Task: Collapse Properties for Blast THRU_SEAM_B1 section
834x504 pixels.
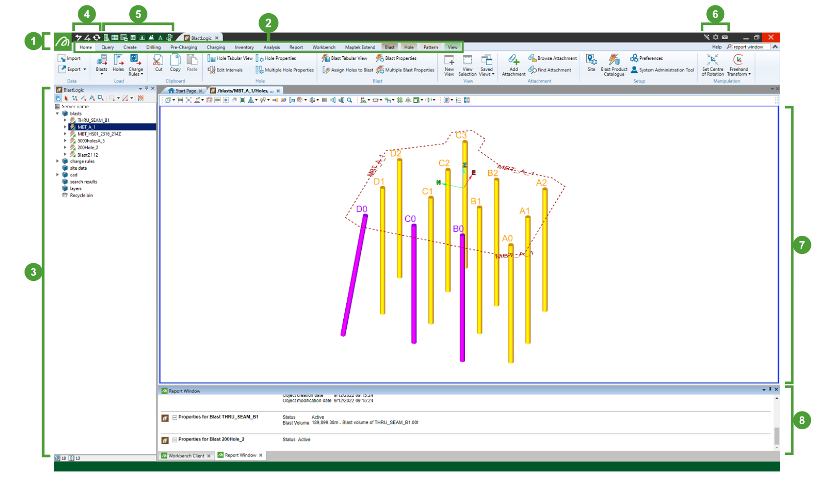Action: pos(174,418)
